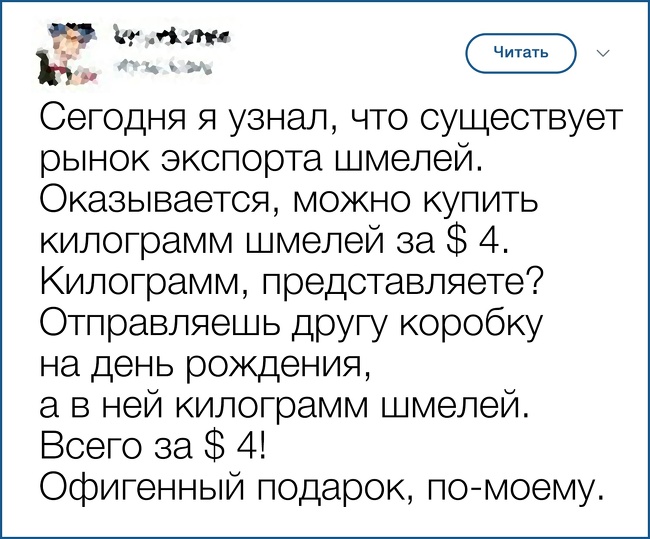Click the question Килограмм, представляете?
Screen dimensions: 650x539
291,283
